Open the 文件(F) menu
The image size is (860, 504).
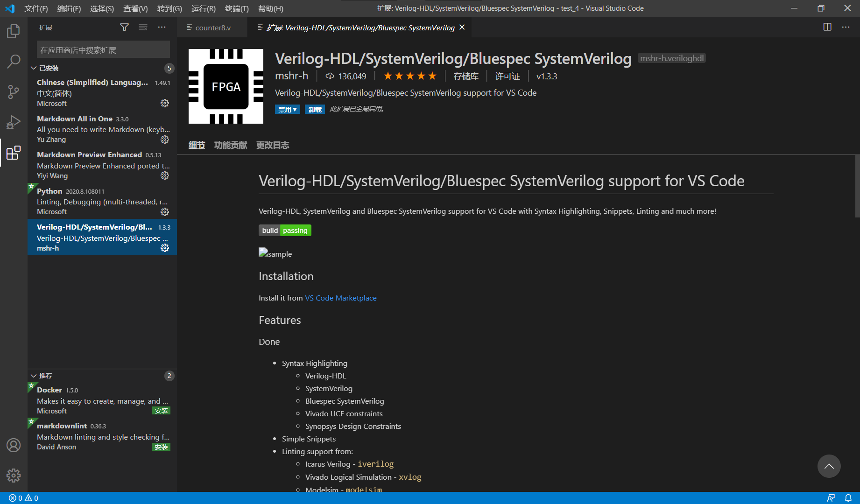(x=36, y=8)
